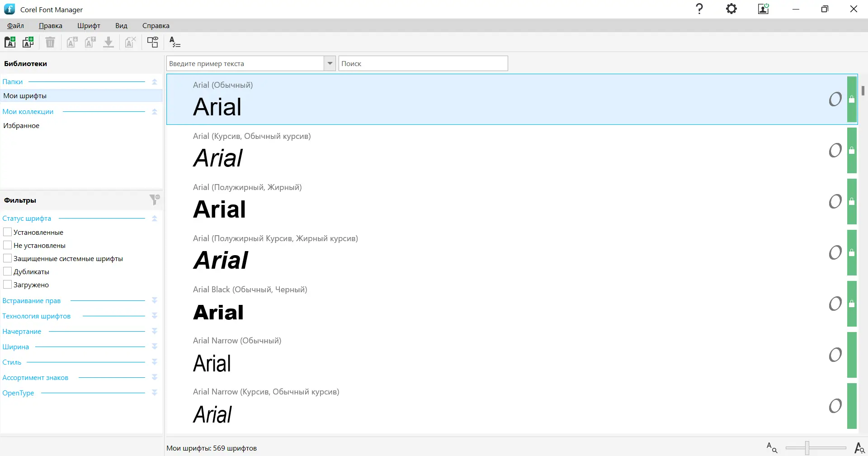Click the OpenType icon on Arial (Курсив, Обычный курсив) row
This screenshot has height=456, width=868.
[835, 150]
